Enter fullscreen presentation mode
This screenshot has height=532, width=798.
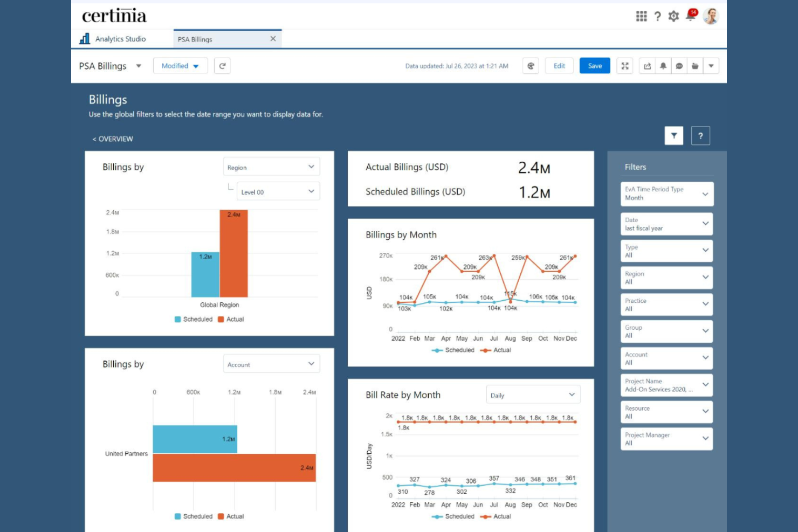click(x=625, y=66)
